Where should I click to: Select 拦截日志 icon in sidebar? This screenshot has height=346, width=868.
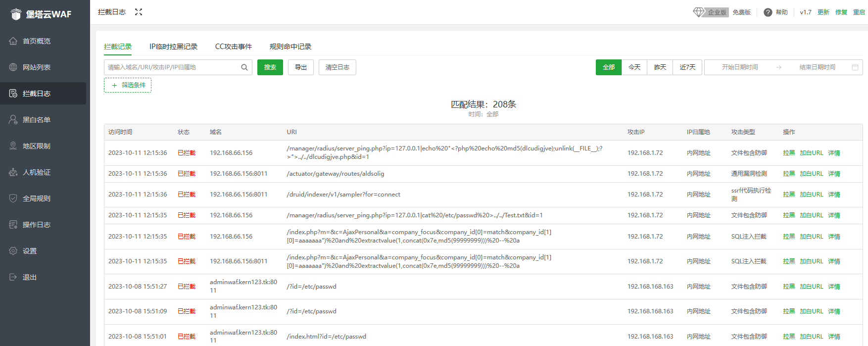(13, 94)
